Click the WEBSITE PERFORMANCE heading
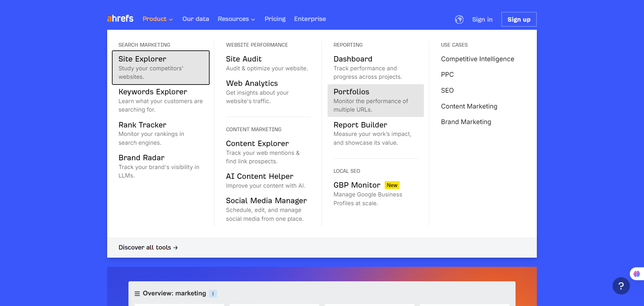 point(257,45)
